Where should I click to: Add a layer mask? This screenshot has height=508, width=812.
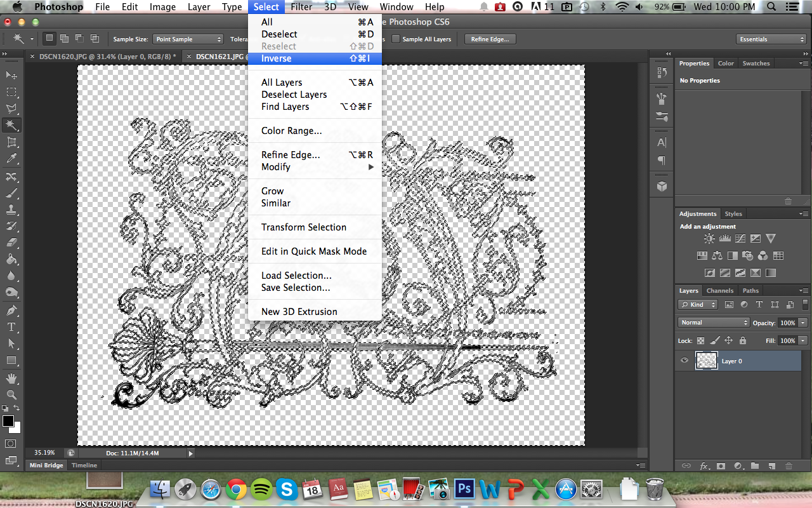click(721, 466)
